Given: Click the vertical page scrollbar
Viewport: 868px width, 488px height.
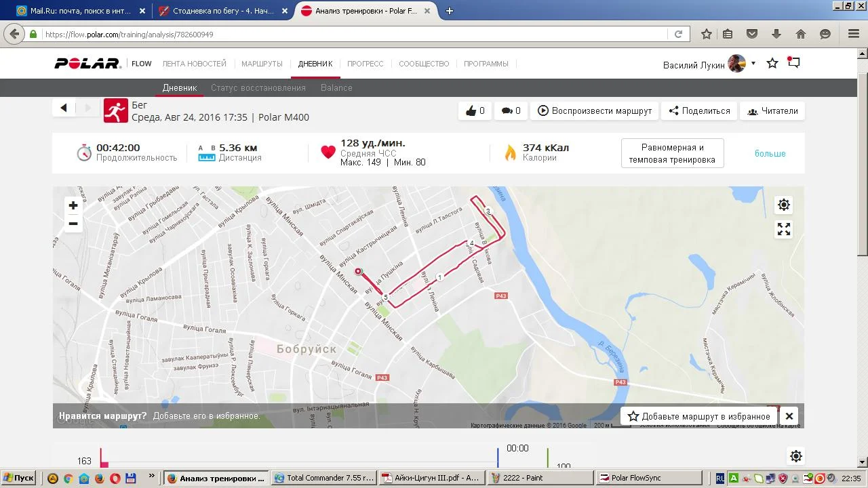Looking at the screenshot, I should tap(862, 258).
